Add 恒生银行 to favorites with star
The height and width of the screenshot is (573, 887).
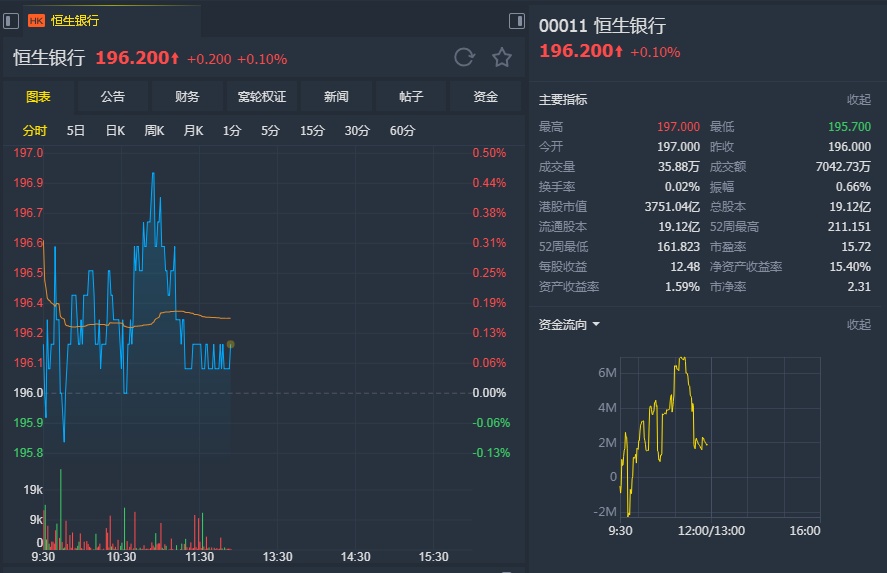502,57
